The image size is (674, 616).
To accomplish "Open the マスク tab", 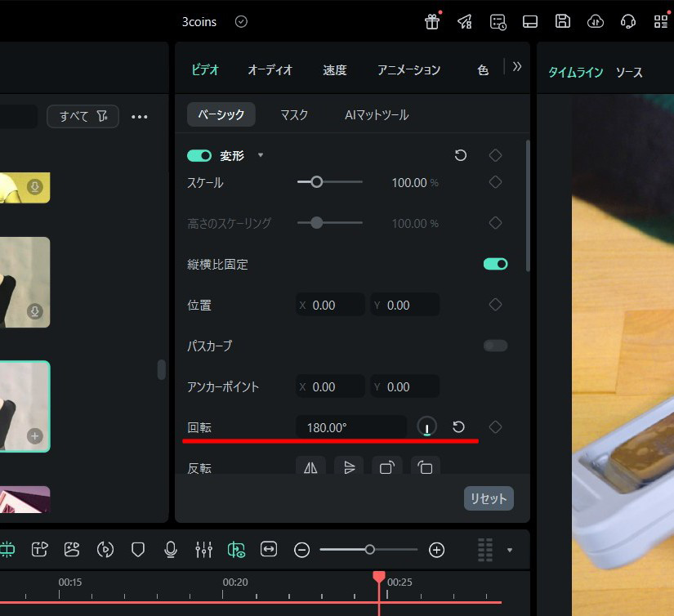I will tap(294, 115).
